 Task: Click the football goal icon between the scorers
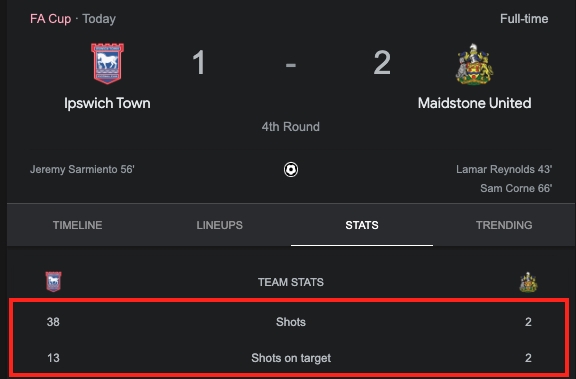[x=291, y=170]
